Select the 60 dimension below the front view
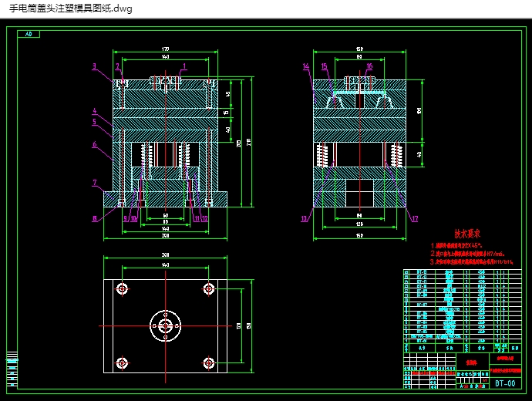 [x=166, y=216]
